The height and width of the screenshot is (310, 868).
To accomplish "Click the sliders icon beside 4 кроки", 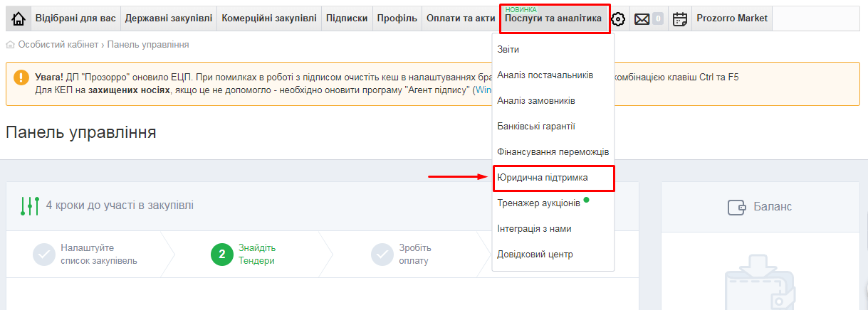I will tap(28, 205).
